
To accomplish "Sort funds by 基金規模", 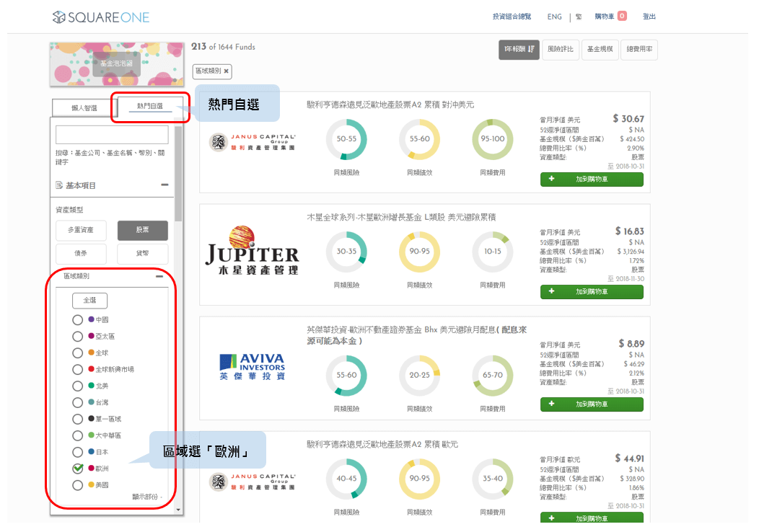I will pyautogui.click(x=600, y=49).
